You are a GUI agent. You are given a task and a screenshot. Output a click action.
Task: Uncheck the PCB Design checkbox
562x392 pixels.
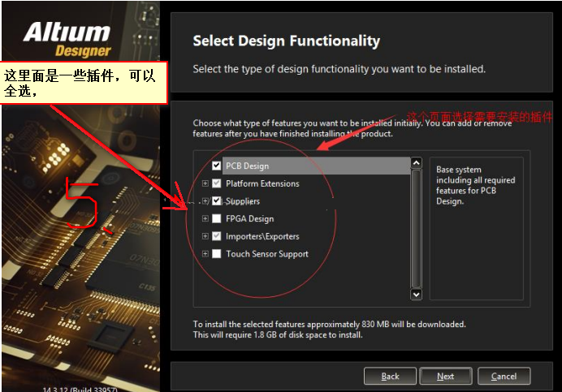point(216,166)
